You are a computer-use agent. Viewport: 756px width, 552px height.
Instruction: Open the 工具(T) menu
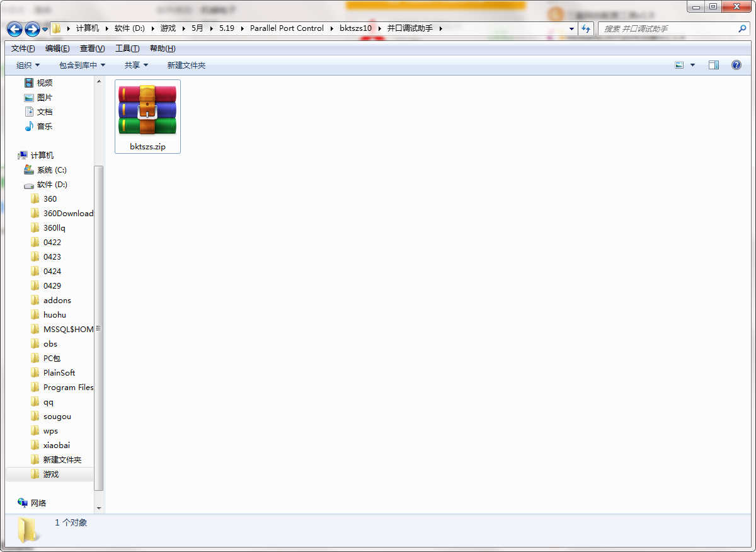point(127,49)
